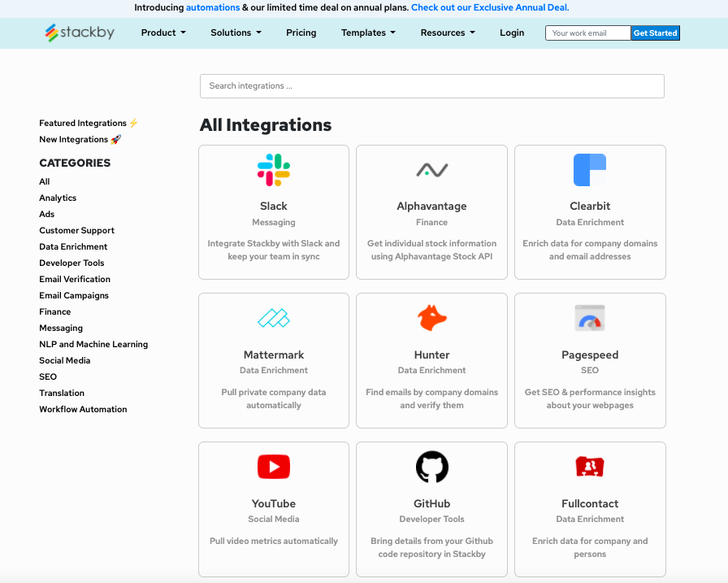Filter by Messaging category in sidebar
728x583 pixels.
(x=61, y=328)
